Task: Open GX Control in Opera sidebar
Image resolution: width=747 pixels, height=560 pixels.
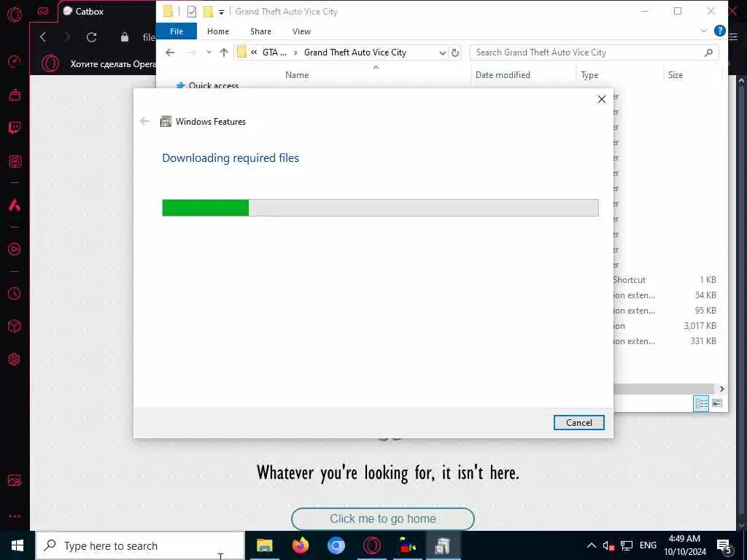Action: pos(15,61)
